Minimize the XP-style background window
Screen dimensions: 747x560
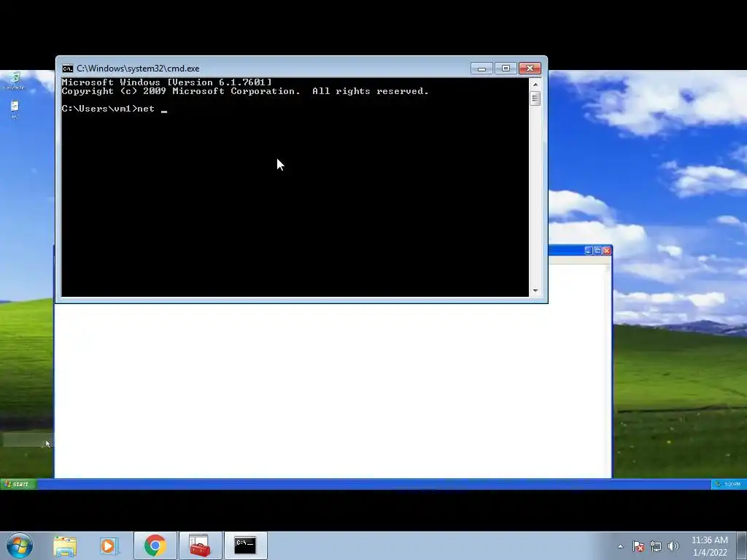click(589, 251)
